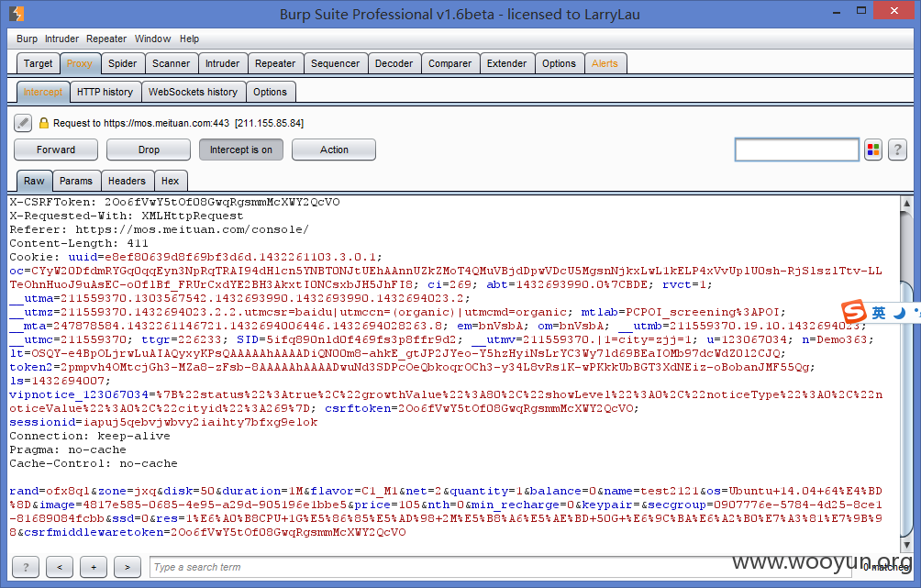
Task: Forward the intercepted request
Action: [56, 150]
